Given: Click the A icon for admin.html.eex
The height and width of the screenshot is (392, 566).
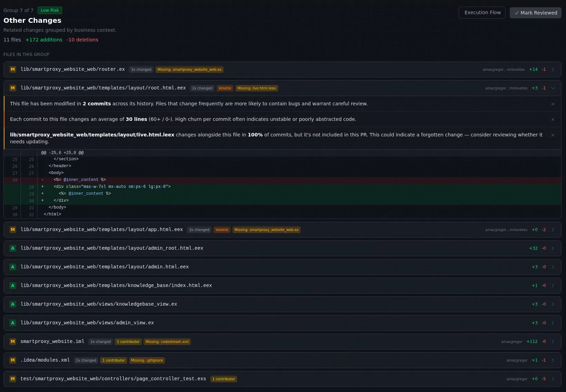Looking at the screenshot, I should click(x=13, y=267).
